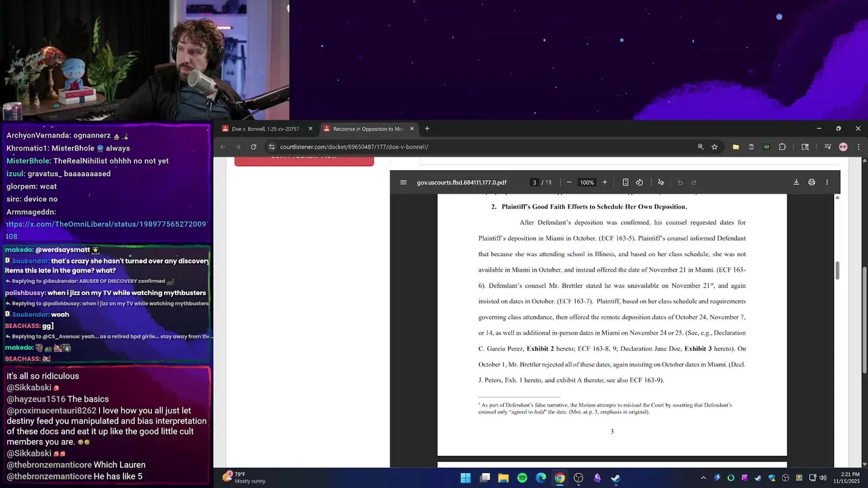This screenshot has width=868, height=488.
Task: Open Chrome profile avatar
Action: (844, 146)
